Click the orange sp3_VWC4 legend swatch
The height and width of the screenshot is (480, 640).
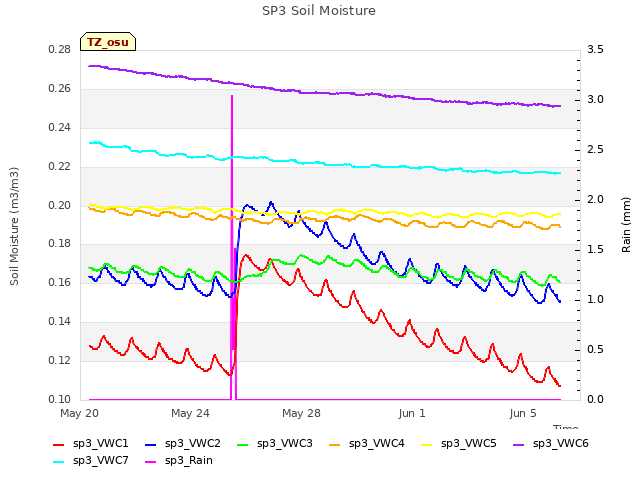coord(334,445)
